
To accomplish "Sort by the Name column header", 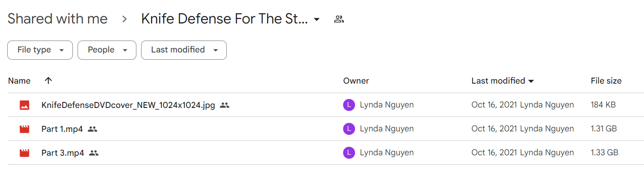I will (19, 81).
